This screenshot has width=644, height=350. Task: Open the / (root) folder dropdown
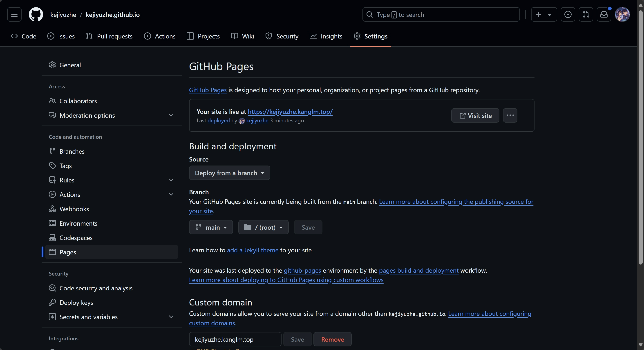263,227
